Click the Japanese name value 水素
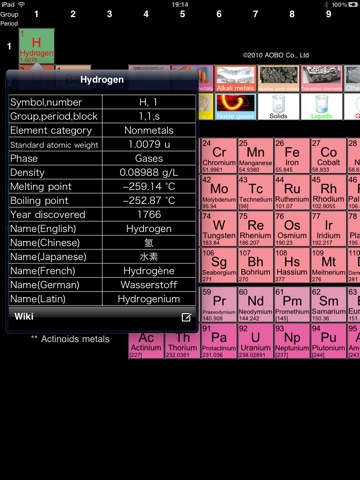360x480 pixels. click(149, 257)
